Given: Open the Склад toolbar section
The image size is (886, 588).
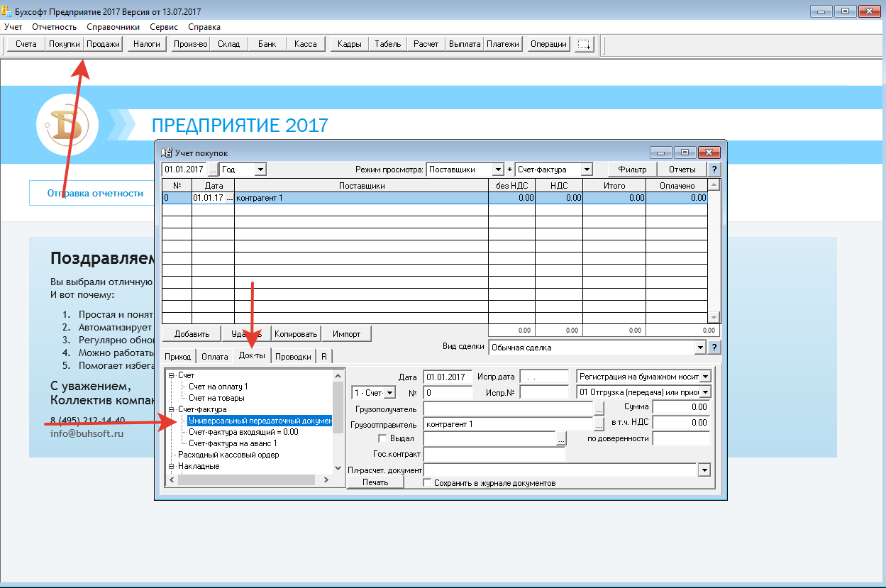Looking at the screenshot, I should click(228, 44).
